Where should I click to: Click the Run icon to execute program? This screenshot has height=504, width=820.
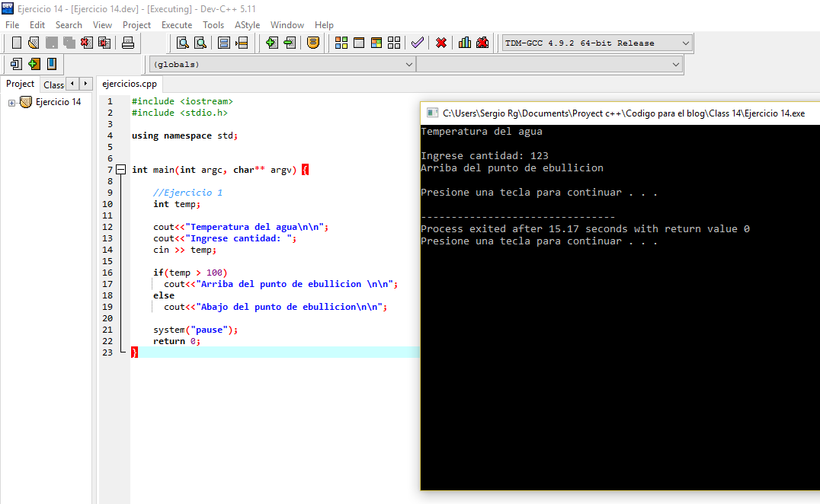(359, 43)
